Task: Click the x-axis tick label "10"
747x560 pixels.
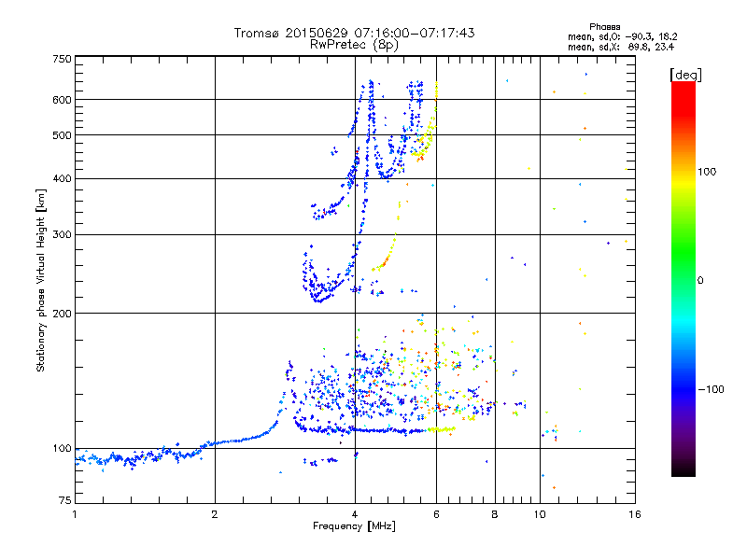Action: click(540, 514)
